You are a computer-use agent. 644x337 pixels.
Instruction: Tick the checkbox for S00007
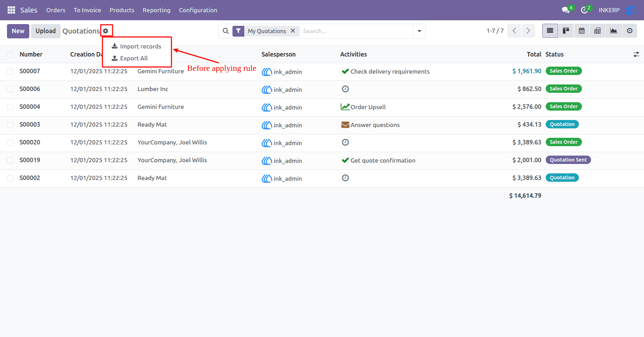tap(10, 72)
